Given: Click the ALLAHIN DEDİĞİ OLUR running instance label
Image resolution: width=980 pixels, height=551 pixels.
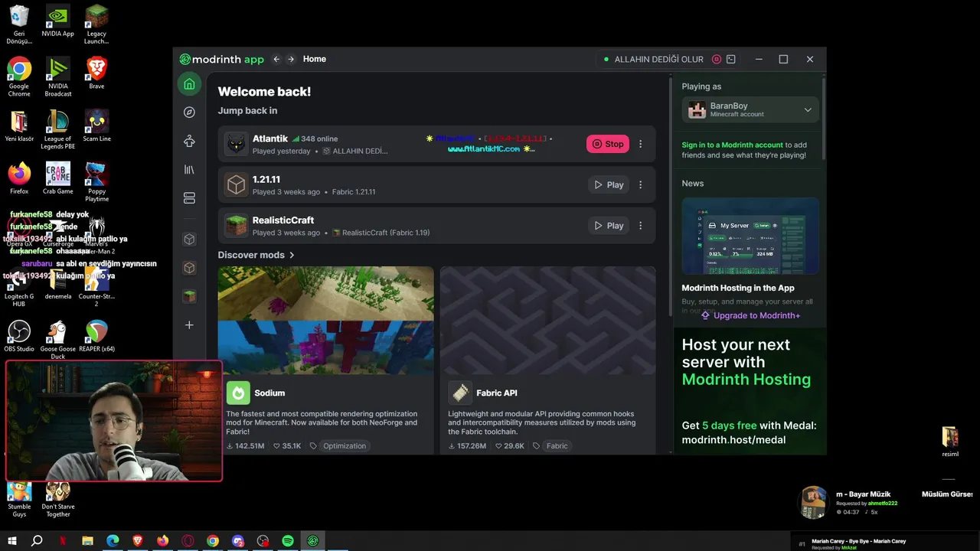Looking at the screenshot, I should tap(658, 59).
